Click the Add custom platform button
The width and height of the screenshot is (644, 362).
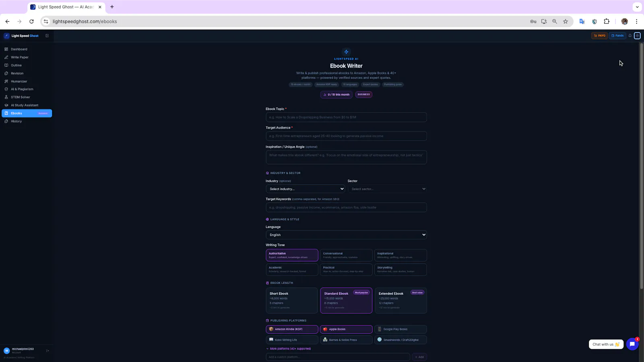[x=419, y=357]
